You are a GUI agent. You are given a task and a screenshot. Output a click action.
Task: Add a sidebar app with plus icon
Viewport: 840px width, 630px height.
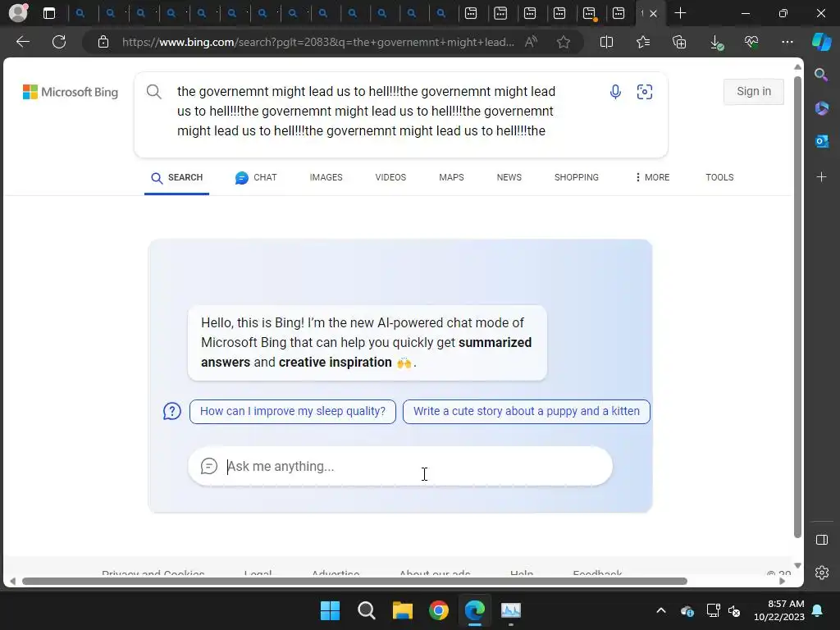click(821, 177)
